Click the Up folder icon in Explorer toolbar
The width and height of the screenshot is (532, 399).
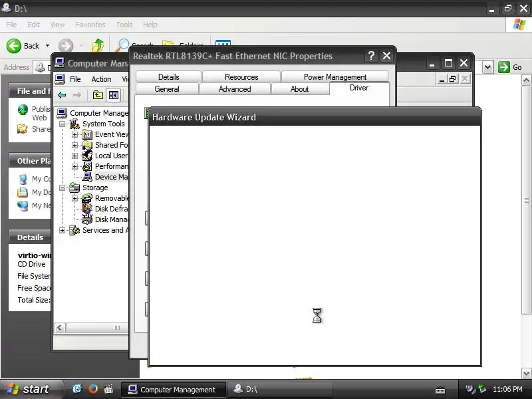point(98,45)
